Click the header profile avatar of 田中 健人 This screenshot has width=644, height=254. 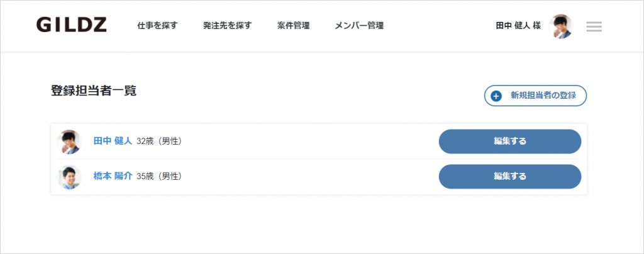tap(560, 26)
